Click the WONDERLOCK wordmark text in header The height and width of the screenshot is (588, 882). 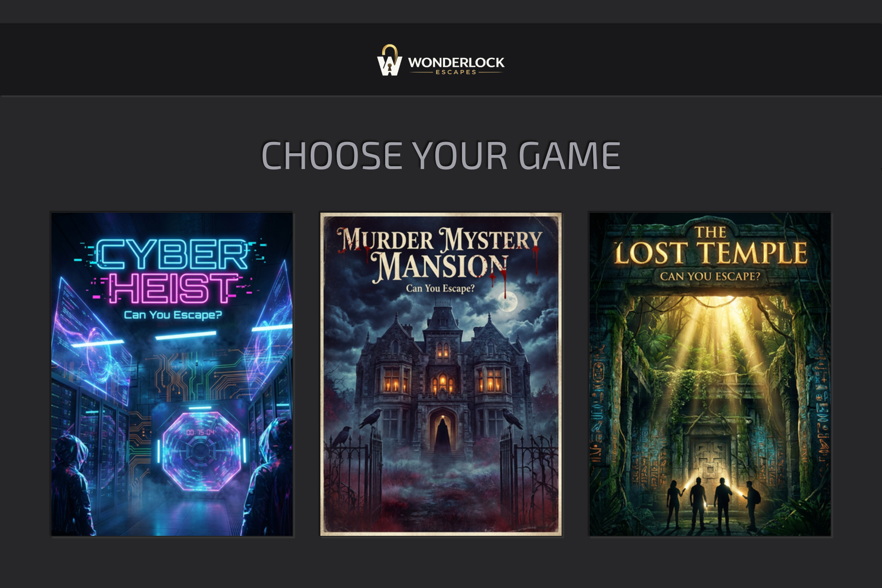click(456, 62)
